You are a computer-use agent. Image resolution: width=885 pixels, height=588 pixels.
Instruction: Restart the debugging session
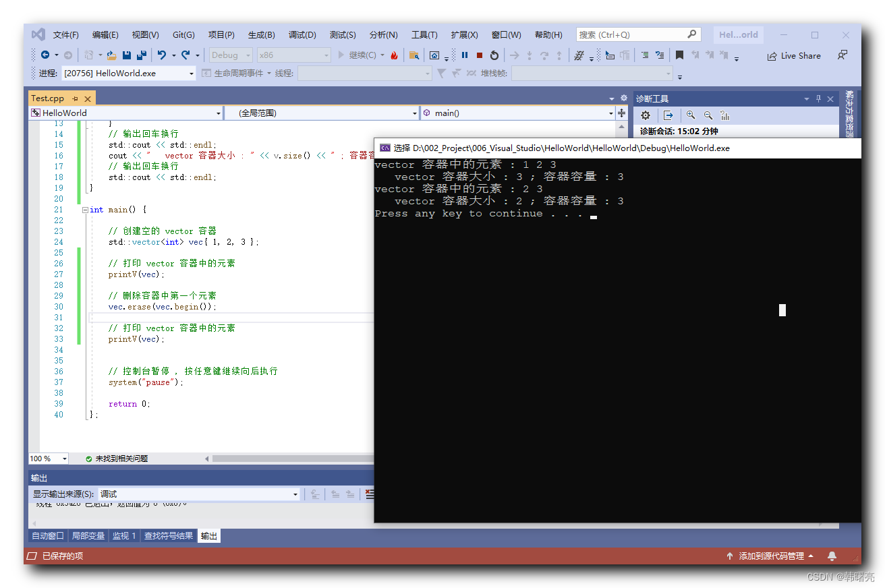494,55
